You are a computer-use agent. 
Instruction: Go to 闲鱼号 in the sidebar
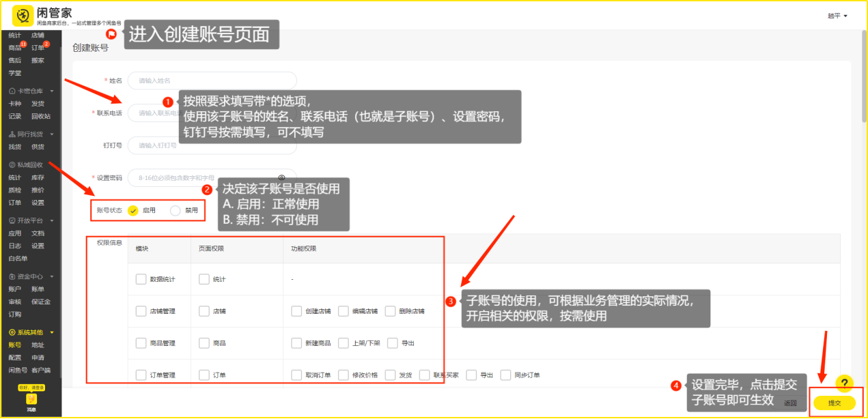[17, 370]
